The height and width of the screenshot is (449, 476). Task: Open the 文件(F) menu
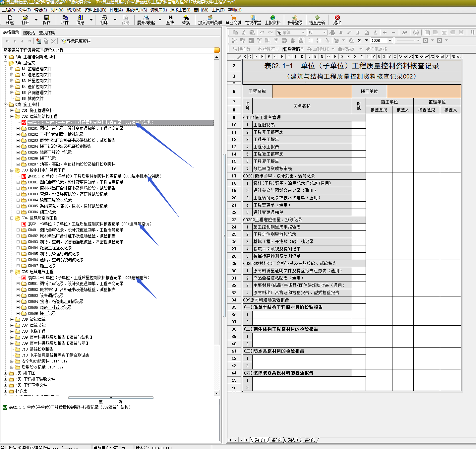(24, 10)
